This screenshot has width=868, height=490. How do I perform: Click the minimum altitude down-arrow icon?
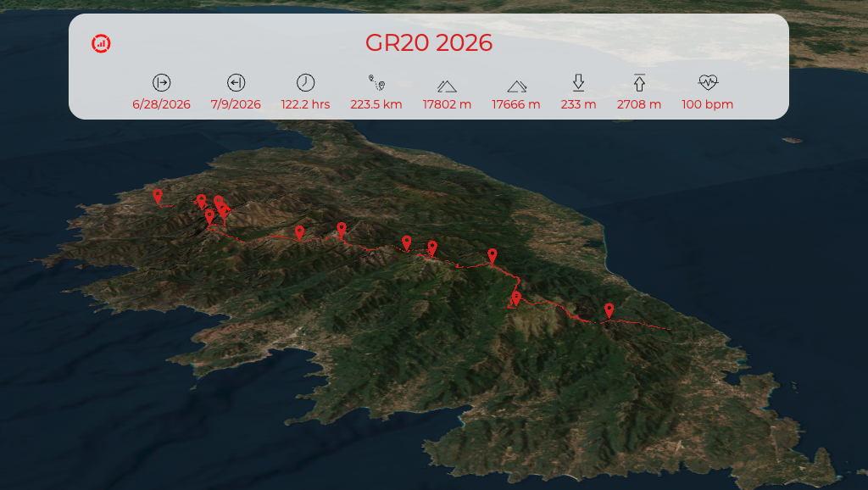578,82
